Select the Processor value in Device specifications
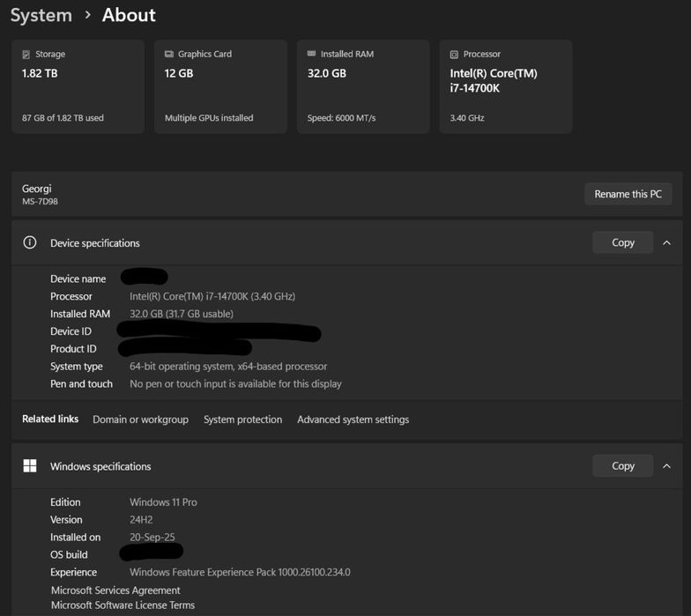 click(x=212, y=296)
